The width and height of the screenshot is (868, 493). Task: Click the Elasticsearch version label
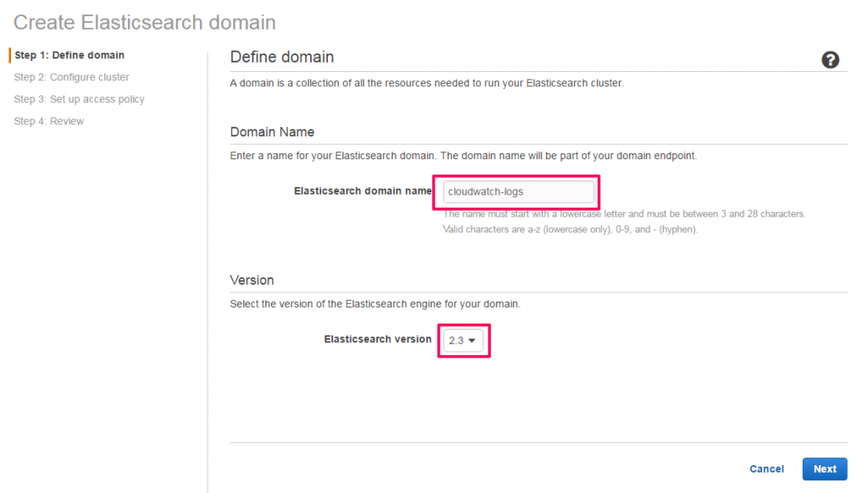coord(377,339)
